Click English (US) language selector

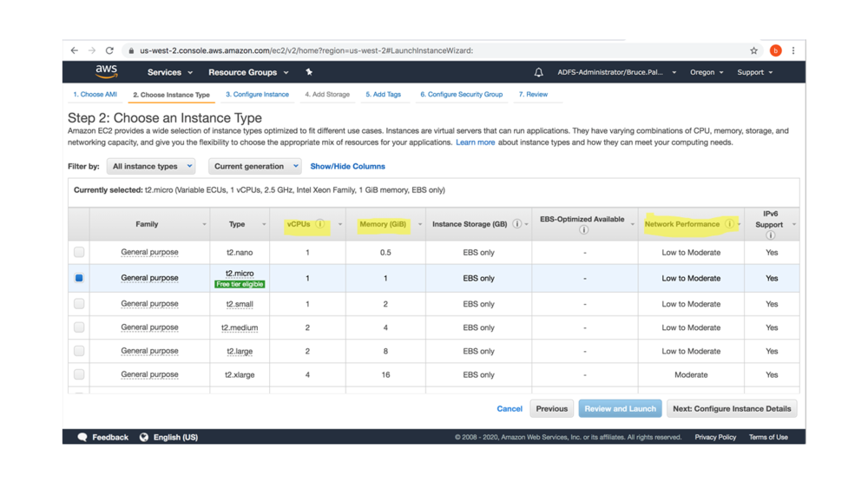(x=175, y=437)
